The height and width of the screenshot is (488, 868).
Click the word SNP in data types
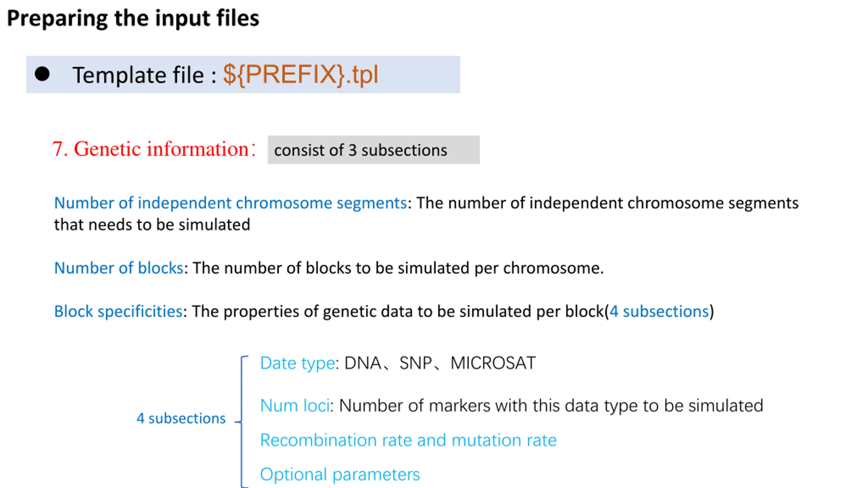(416, 363)
